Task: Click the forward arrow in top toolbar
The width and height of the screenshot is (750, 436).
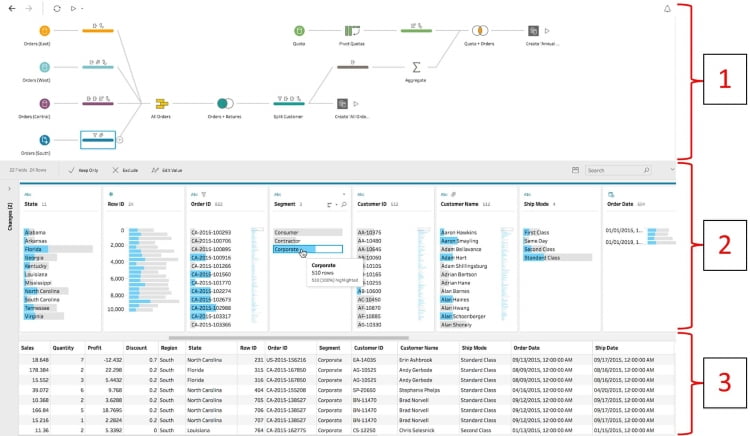Action: (x=29, y=8)
